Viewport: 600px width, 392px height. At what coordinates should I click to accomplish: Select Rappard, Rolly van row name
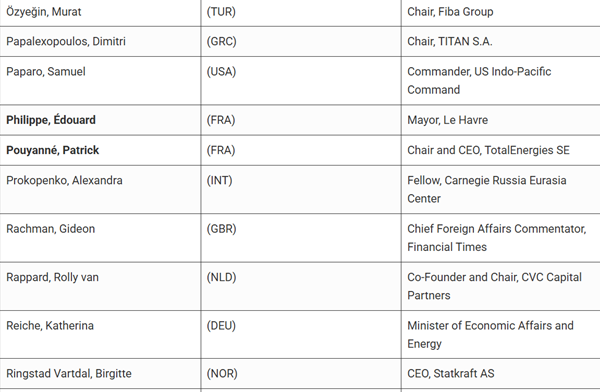pos(52,277)
